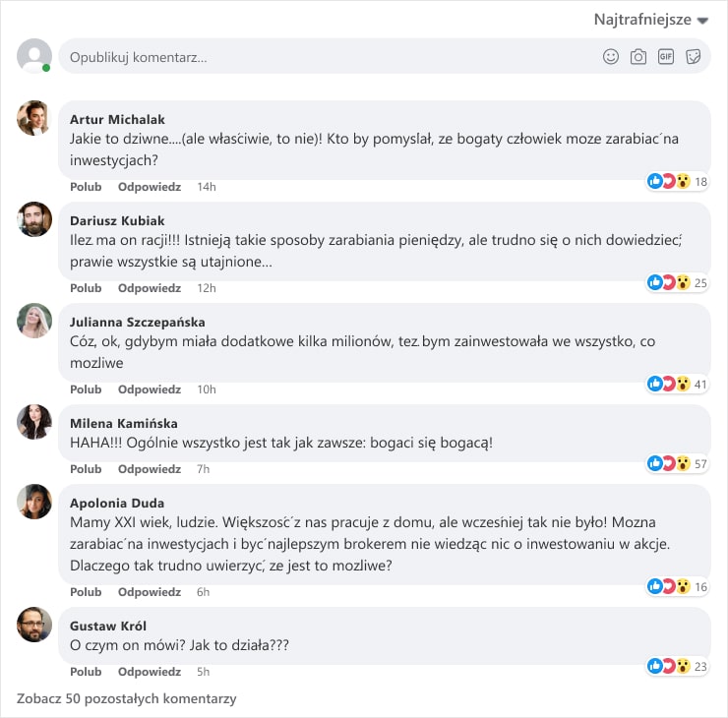Click the camera icon to attach photo
Image resolution: width=728 pixels, height=718 pixels.
tap(638, 57)
